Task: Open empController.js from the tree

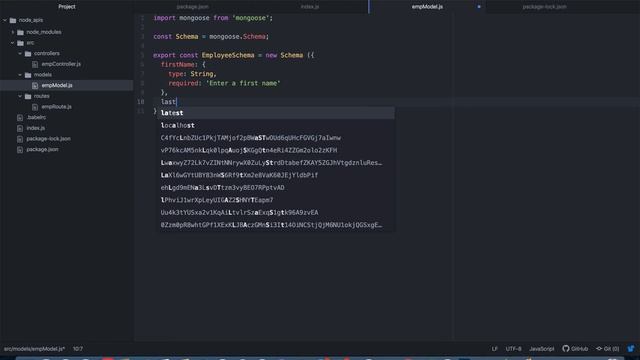Action: pyautogui.click(x=61, y=64)
